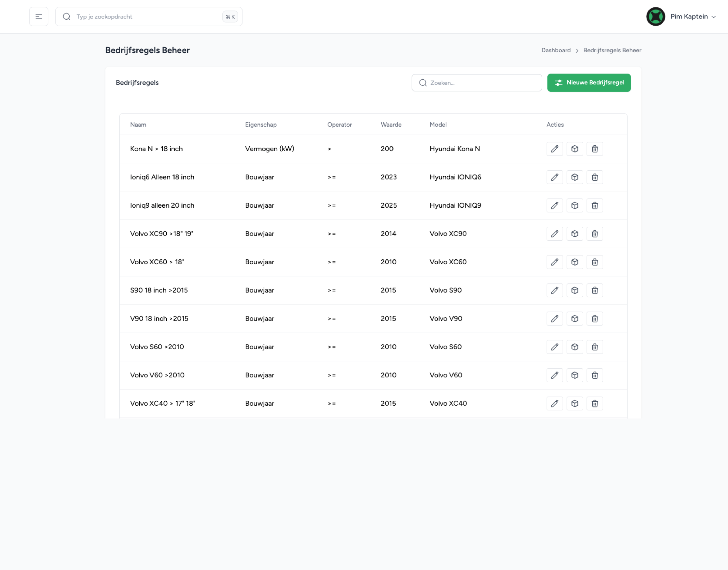Viewport: 728px width, 570px height.
Task: Delete the 'Ioniq6 Alleen 18 inch' rule
Action: point(595,177)
